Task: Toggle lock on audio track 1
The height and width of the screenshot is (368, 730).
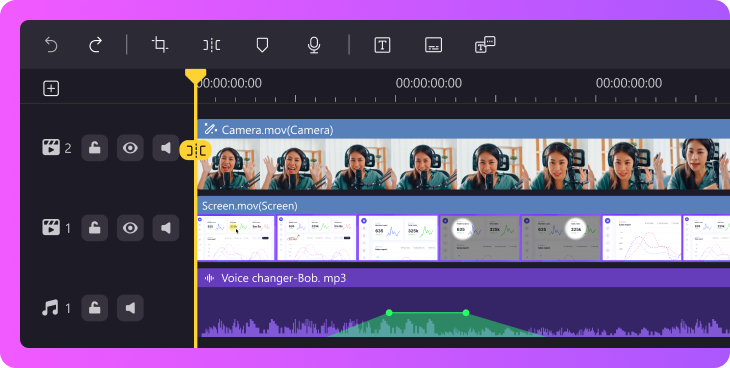Action: coord(95,308)
